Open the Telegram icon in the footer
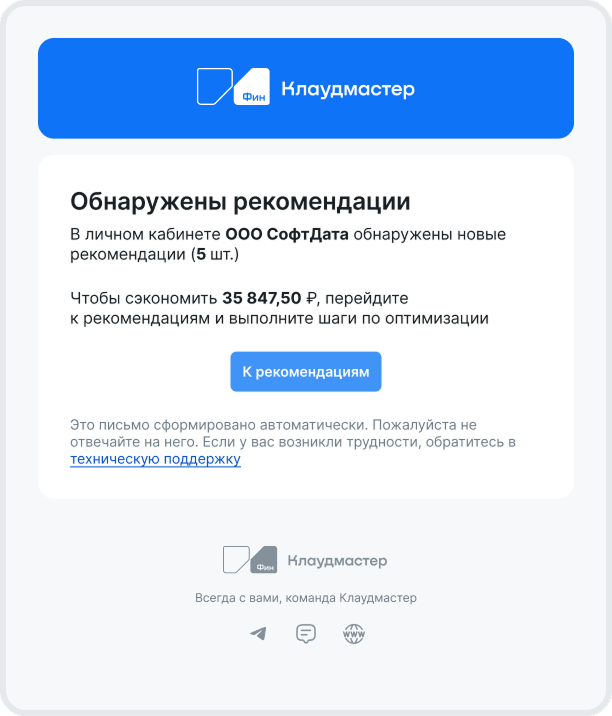 point(258,633)
